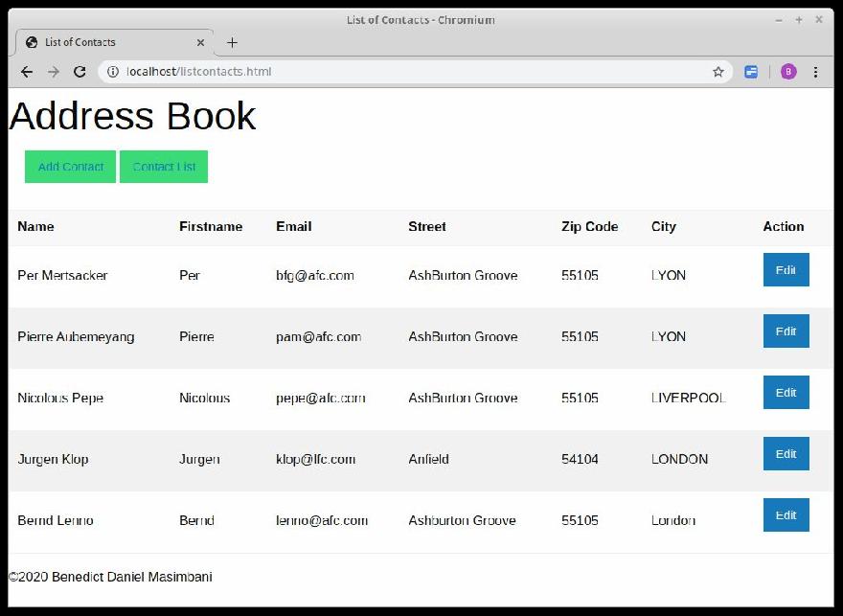Select the name Per Mertsacker
843x616 pixels.
(62, 275)
